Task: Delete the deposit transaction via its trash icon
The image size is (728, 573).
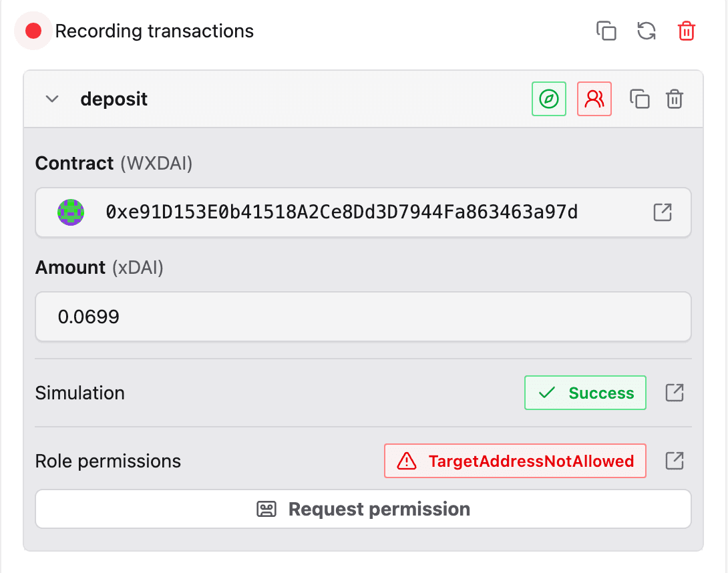Action: [x=674, y=99]
